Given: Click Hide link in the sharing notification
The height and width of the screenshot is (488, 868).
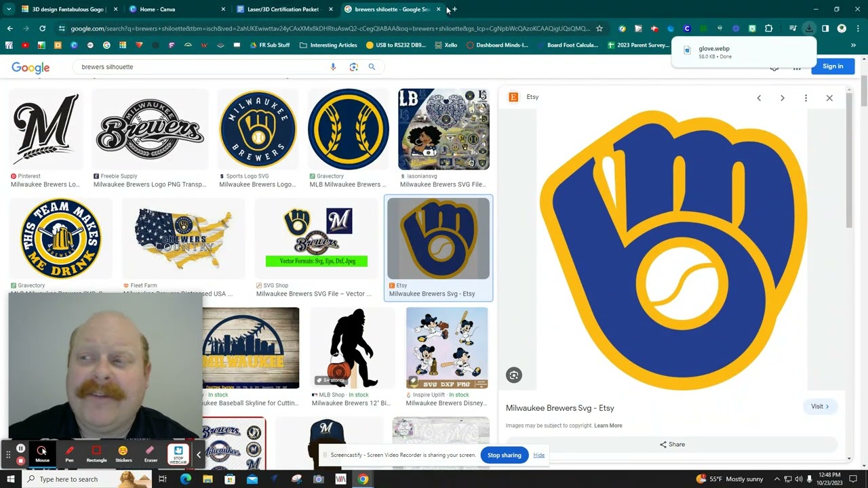Looking at the screenshot, I should [539, 455].
